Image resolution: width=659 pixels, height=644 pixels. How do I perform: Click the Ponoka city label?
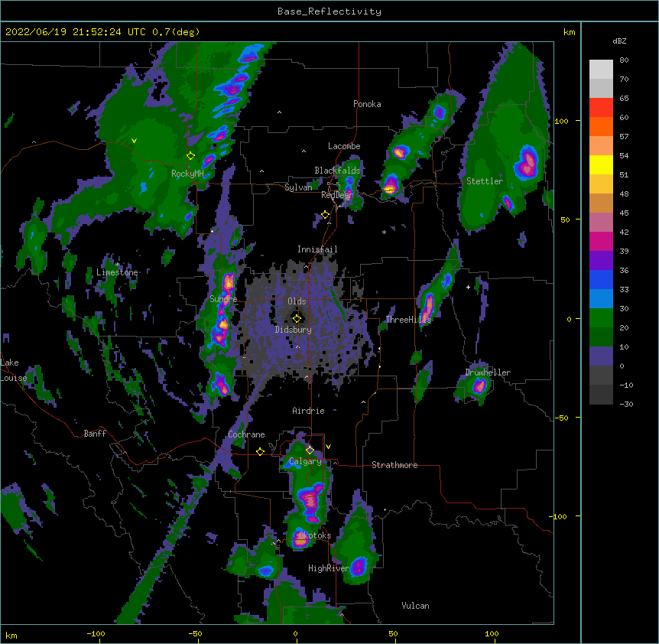coord(367,104)
